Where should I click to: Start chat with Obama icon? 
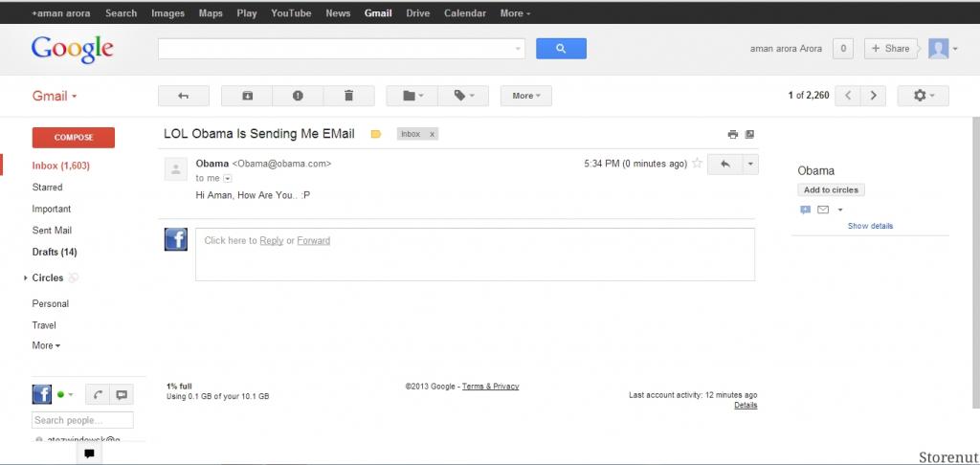805,210
